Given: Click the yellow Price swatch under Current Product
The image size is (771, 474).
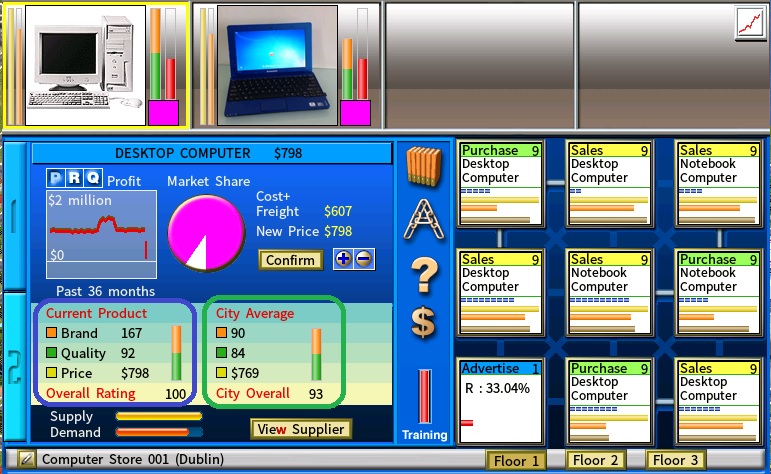Looking at the screenshot, I should point(51,373).
